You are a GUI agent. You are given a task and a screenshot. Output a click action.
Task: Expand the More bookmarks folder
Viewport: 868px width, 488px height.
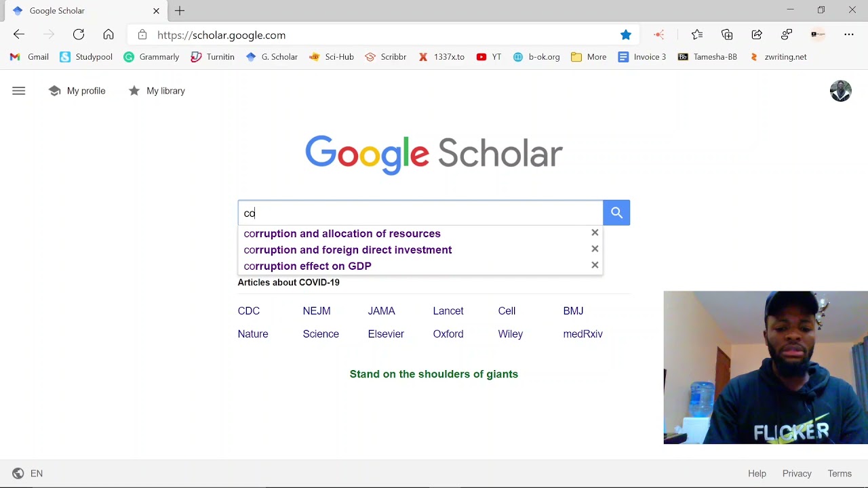point(589,57)
